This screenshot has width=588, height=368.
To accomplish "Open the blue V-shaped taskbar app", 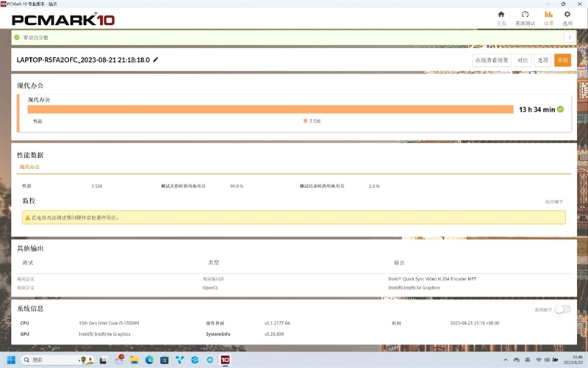I will point(179,360).
